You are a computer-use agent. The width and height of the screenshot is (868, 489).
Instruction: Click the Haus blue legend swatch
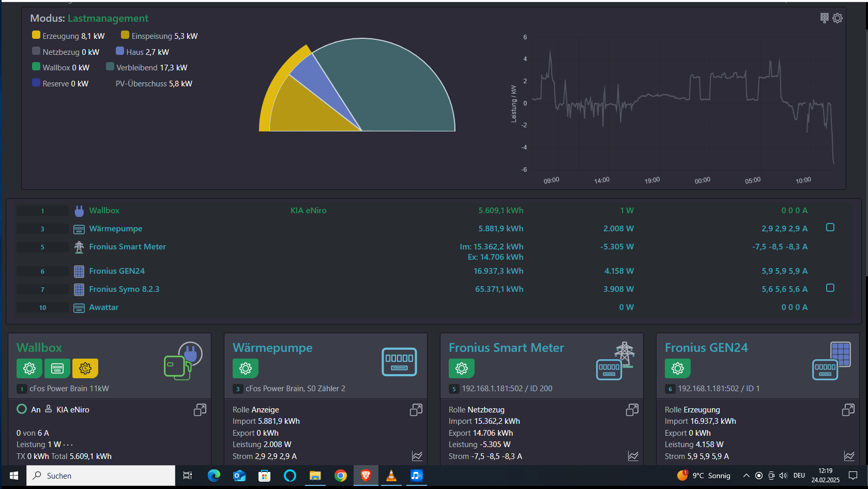[120, 51]
